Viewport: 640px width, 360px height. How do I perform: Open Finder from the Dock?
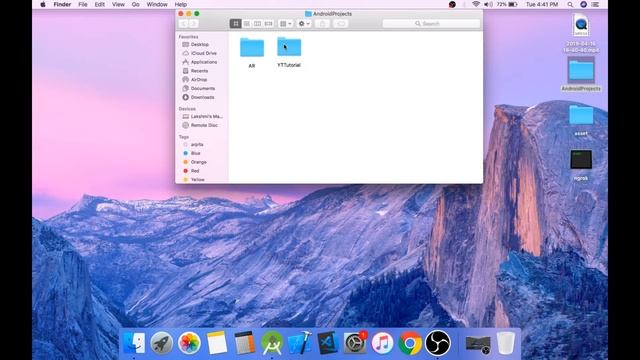pos(134,343)
